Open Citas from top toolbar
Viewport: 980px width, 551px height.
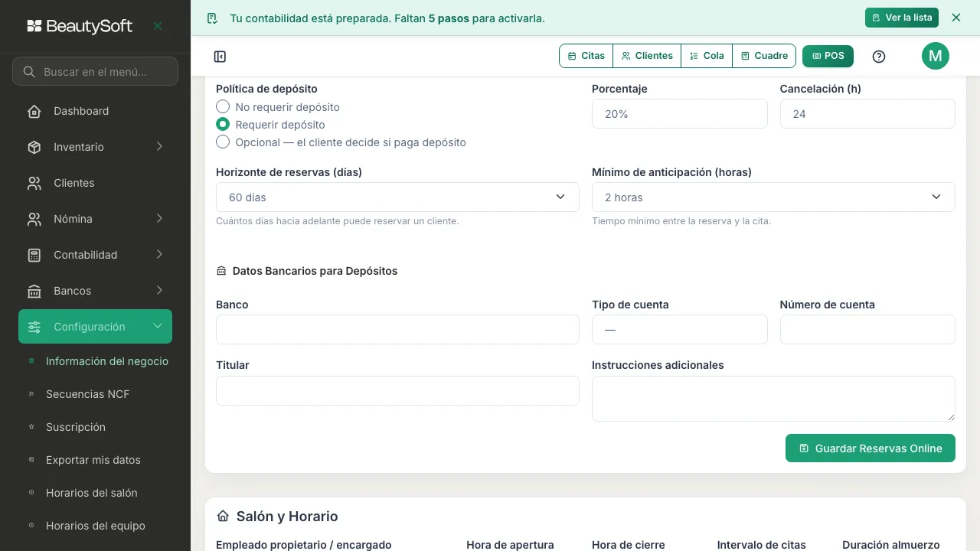coord(586,56)
